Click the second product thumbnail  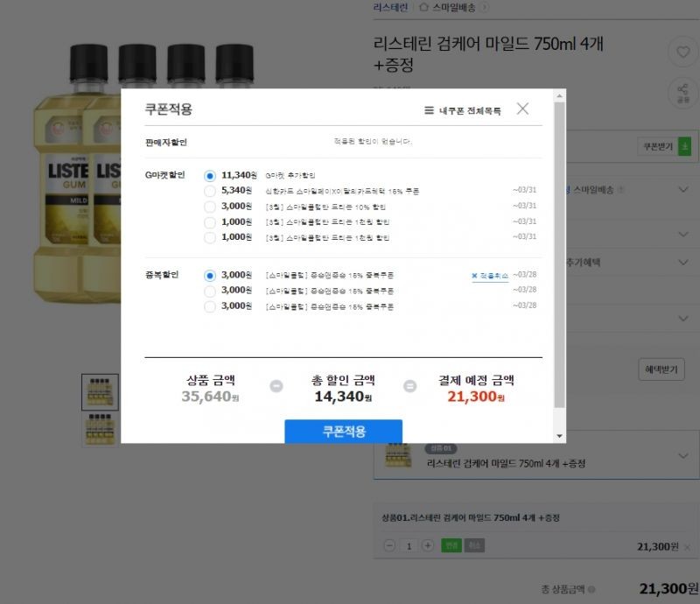pyautogui.click(x=100, y=429)
